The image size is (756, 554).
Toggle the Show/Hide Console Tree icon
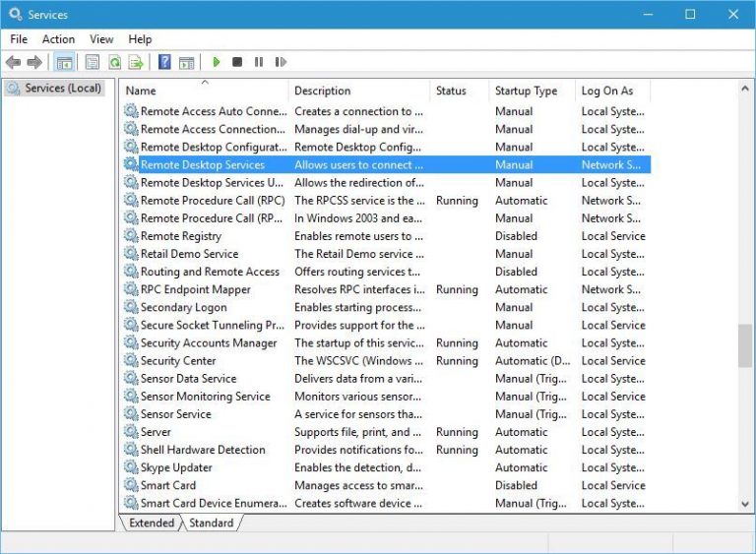pyautogui.click(x=64, y=62)
